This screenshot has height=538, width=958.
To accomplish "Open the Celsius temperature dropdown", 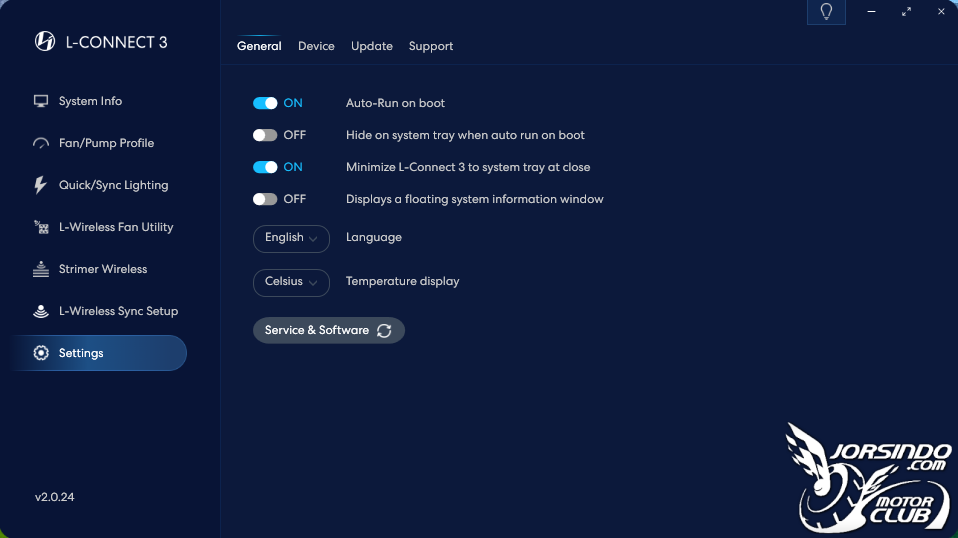I will (291, 283).
